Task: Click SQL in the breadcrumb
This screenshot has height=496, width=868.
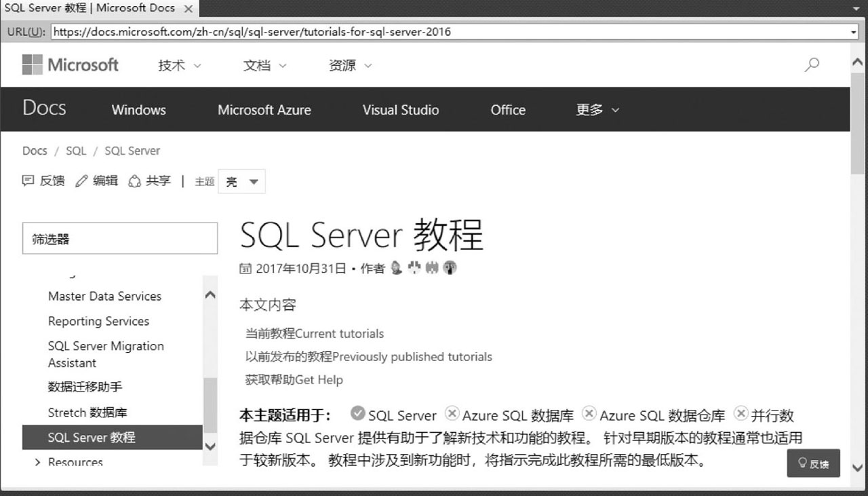Action: [x=76, y=151]
